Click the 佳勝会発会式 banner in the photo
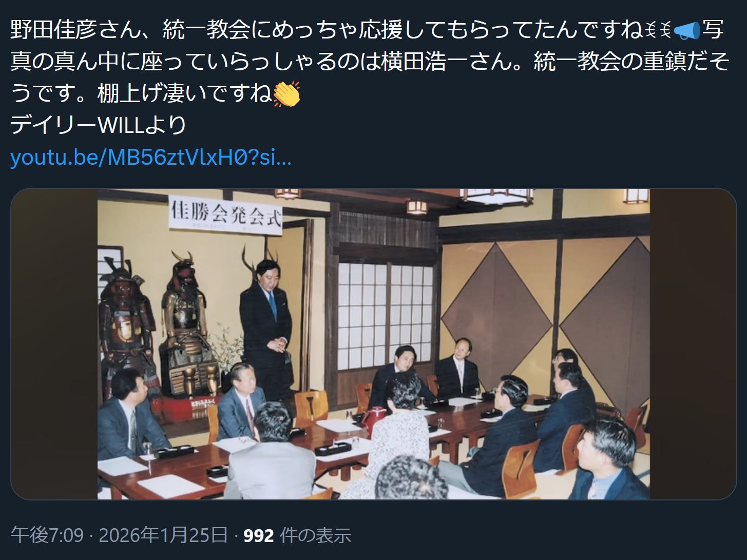Image resolution: width=747 pixels, height=560 pixels. [x=226, y=215]
